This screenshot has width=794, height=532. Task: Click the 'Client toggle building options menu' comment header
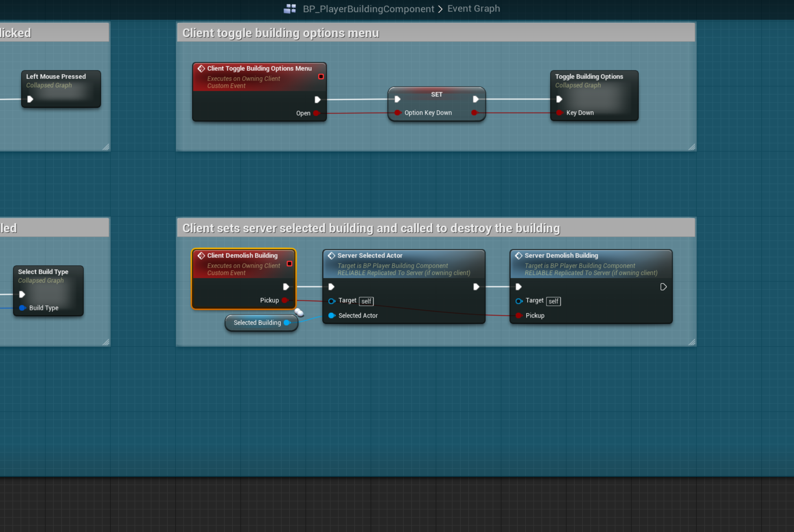coord(281,33)
